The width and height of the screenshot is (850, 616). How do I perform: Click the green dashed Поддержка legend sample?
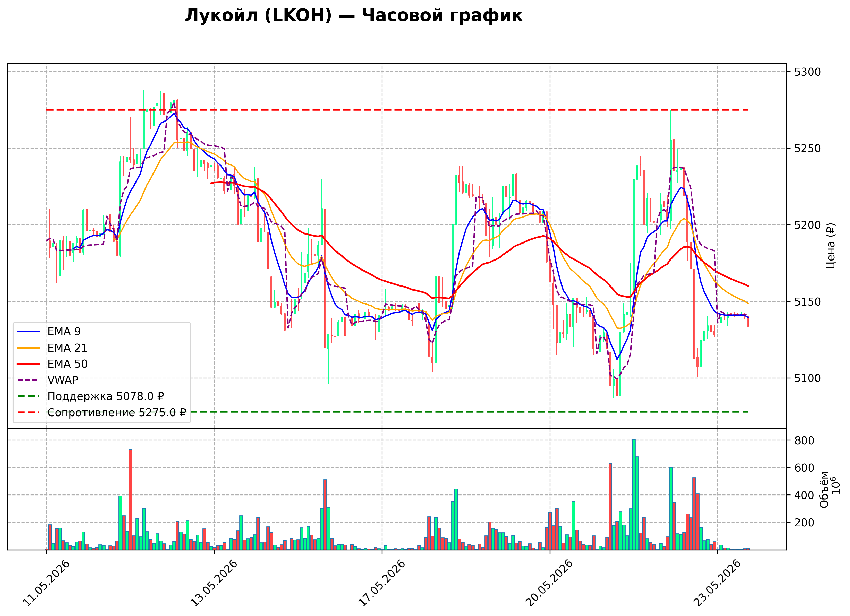[x=29, y=396]
